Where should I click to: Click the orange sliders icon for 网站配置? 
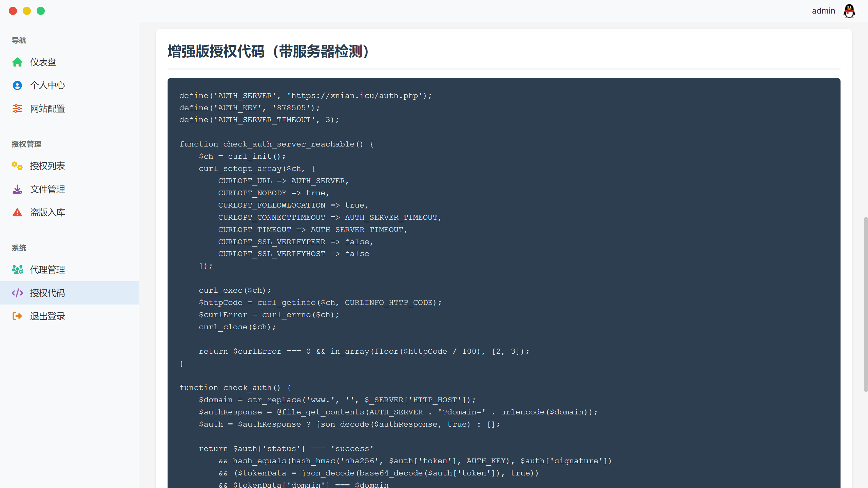click(17, 109)
